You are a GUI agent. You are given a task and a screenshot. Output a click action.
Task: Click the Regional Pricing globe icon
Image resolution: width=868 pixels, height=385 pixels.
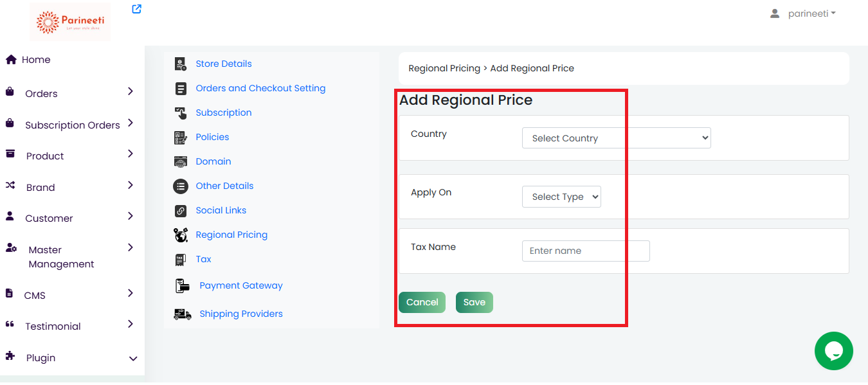(x=181, y=235)
